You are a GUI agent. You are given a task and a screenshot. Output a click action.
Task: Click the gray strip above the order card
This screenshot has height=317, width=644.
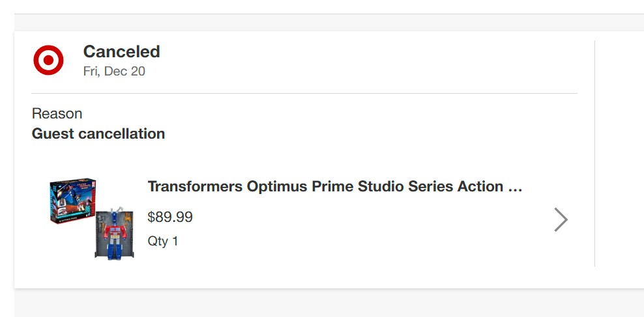click(x=326, y=22)
